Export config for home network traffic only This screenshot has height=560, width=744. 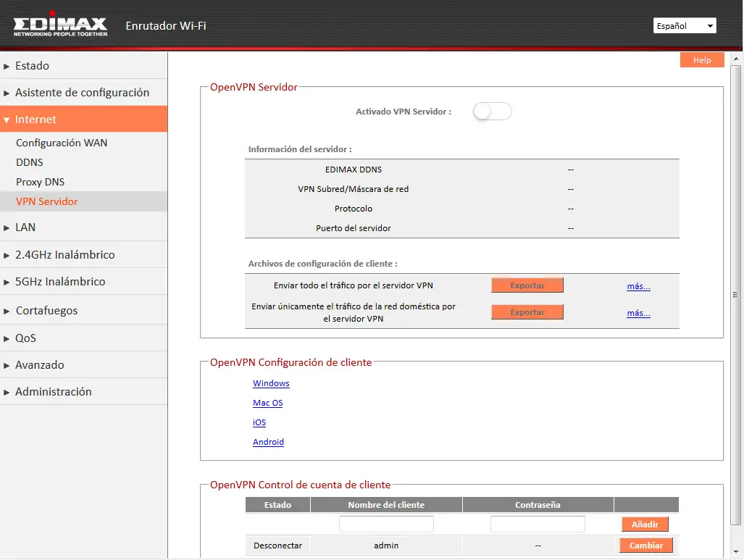pyautogui.click(x=527, y=312)
